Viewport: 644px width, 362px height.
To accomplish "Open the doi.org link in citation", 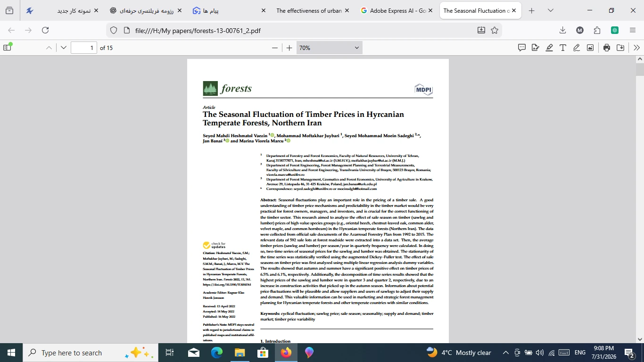I will (x=227, y=285).
